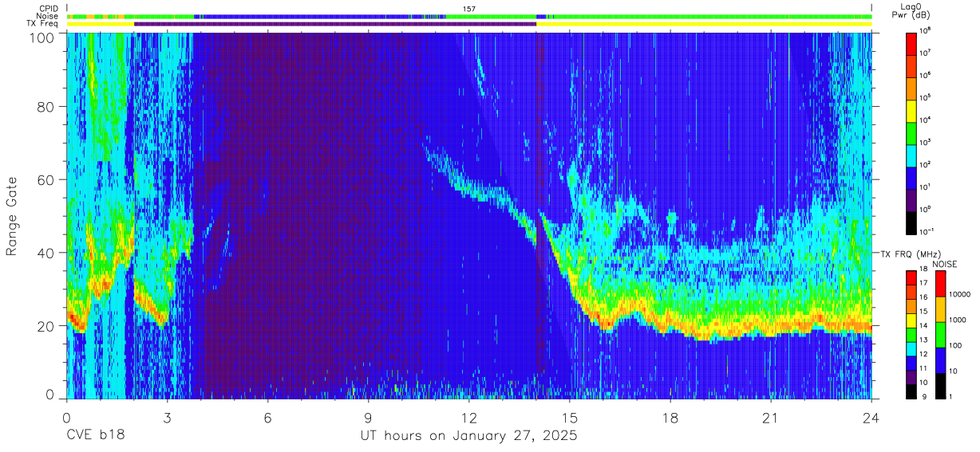This screenshot has height=452, width=980.
Task: Select the purple TX FRQ colorbar segment for 10-11 MHz
Action: [911, 375]
